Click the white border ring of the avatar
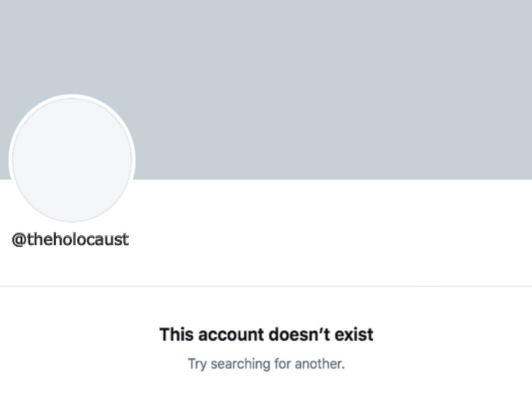The height and width of the screenshot is (409, 532). 72,96
